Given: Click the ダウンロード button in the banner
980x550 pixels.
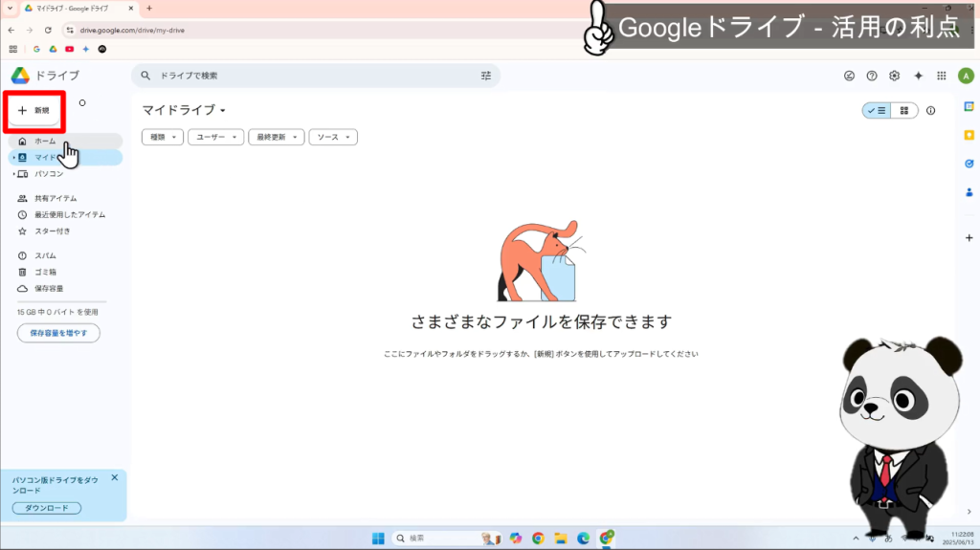Looking at the screenshot, I should (47, 508).
